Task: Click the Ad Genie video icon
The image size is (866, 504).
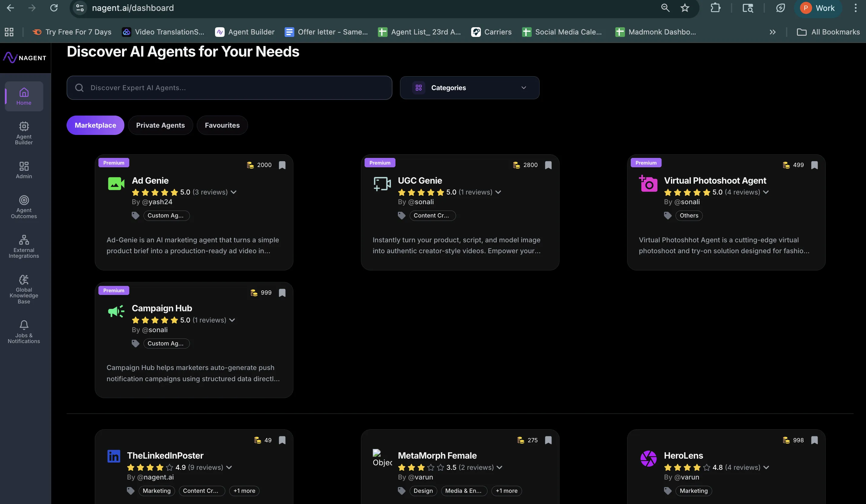Action: pyautogui.click(x=116, y=184)
